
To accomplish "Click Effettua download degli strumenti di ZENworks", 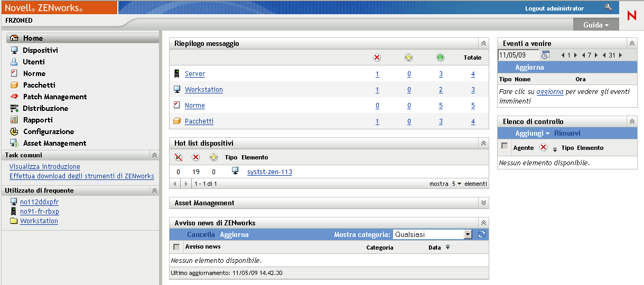I will tap(82, 176).
